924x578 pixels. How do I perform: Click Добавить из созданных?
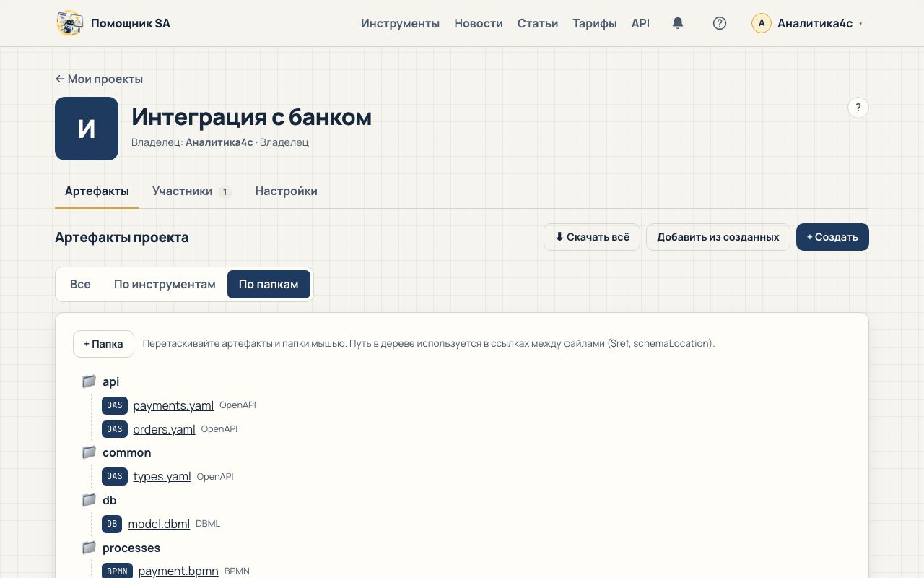pos(718,237)
